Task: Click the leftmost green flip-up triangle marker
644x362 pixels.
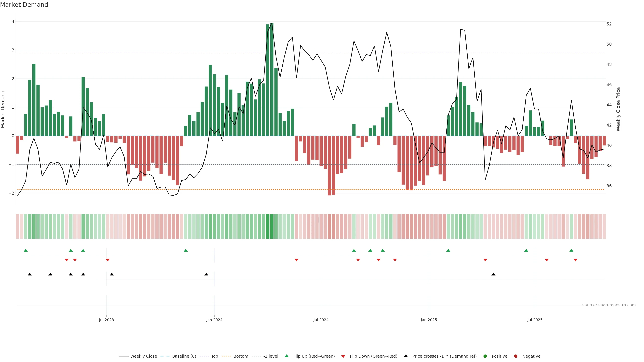Action: click(25, 250)
